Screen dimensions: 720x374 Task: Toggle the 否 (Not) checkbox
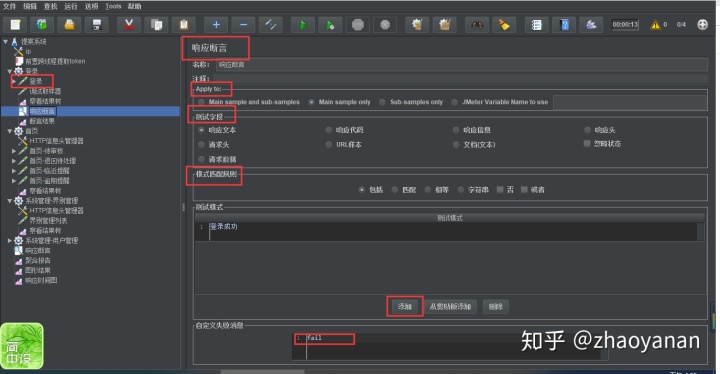point(500,189)
